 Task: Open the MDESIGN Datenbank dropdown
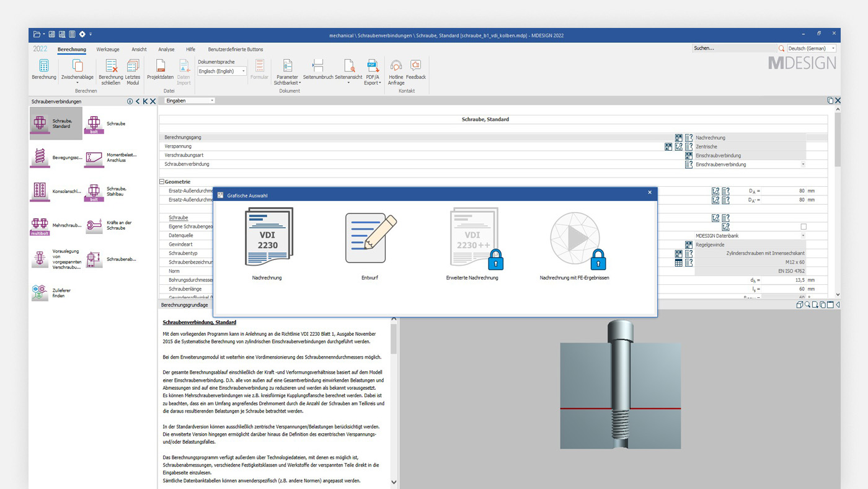coord(750,236)
